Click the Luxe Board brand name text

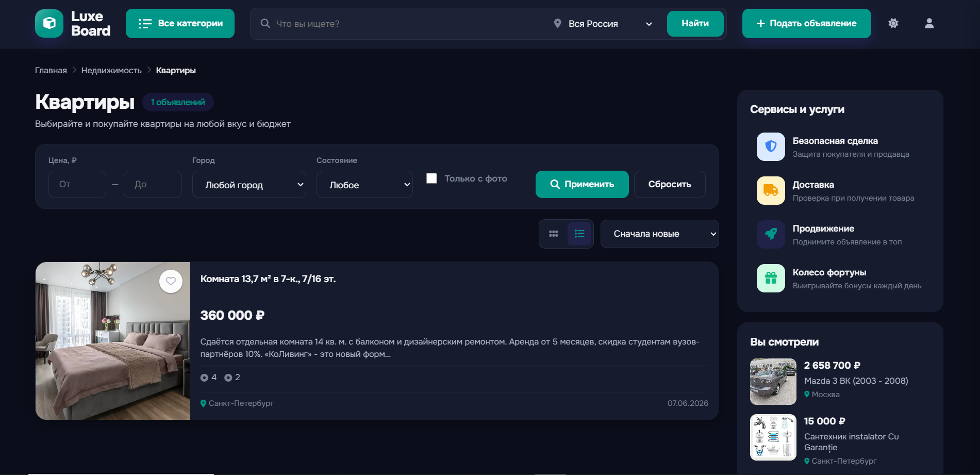pos(91,24)
